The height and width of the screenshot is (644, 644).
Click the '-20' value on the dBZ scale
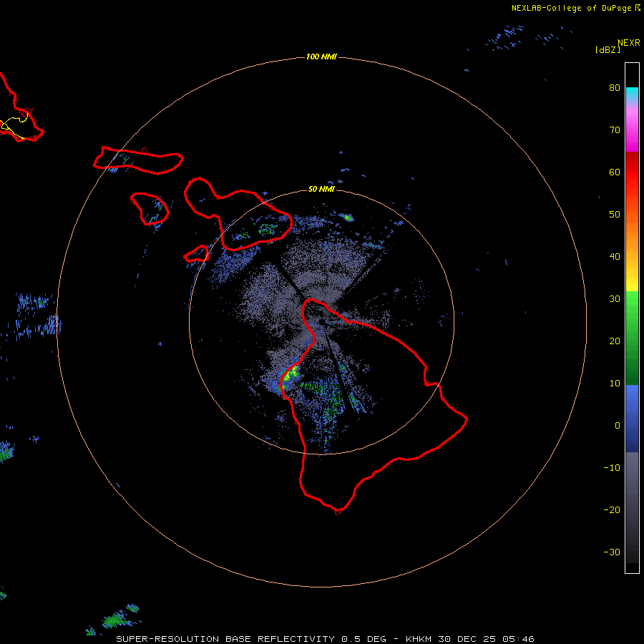coord(612,509)
